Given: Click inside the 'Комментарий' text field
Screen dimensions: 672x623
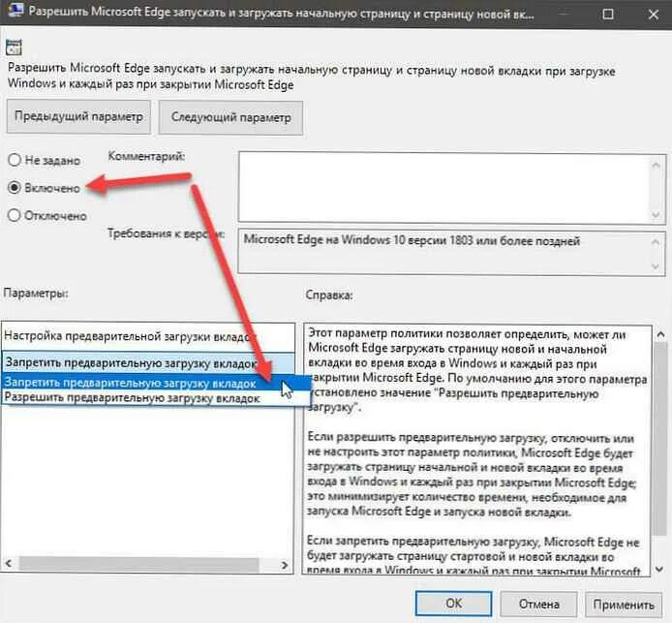Looking at the screenshot, I should (443, 187).
